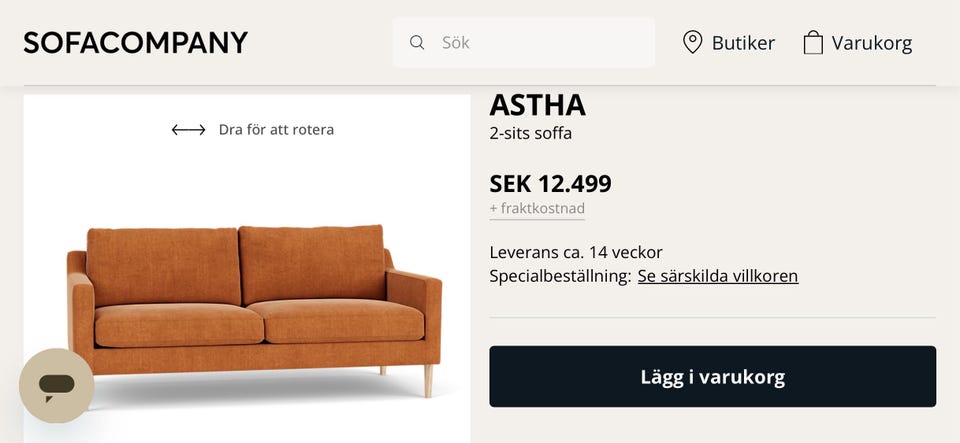Viewport: 960px width, 443px height.
Task: Click the SOFACOMPANY logo
Action: tap(135, 43)
